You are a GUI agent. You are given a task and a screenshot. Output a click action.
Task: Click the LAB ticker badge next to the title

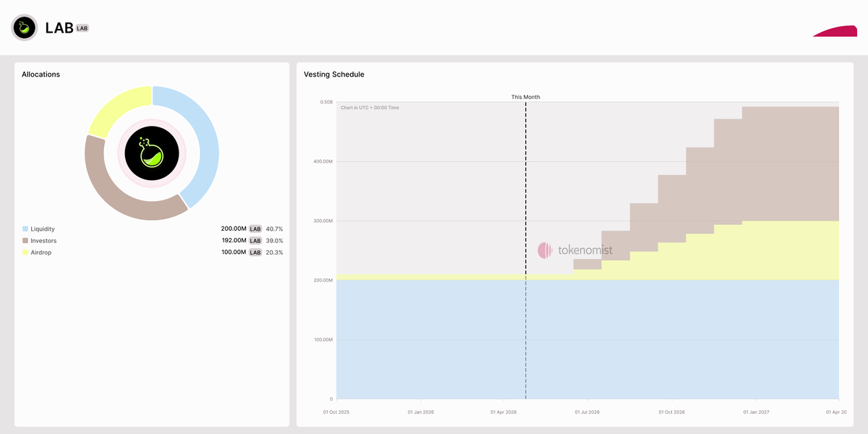(80, 27)
